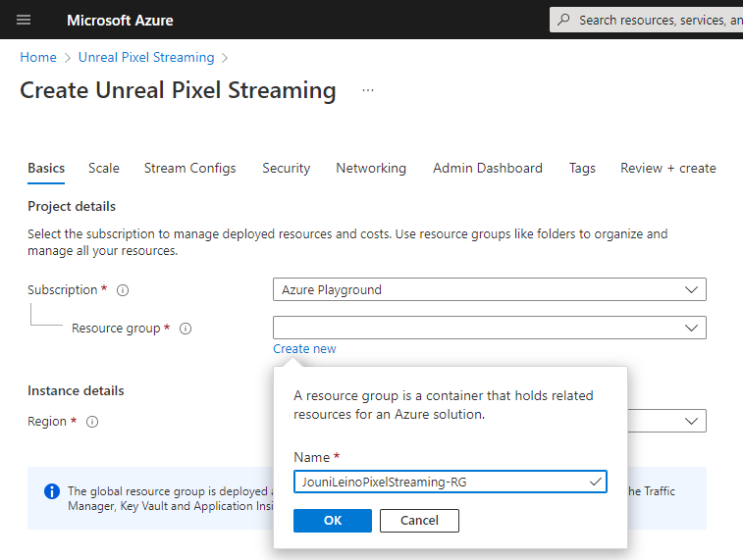The image size is (743, 560).
Task: Expand the Subscription dropdown
Action: tap(490, 289)
